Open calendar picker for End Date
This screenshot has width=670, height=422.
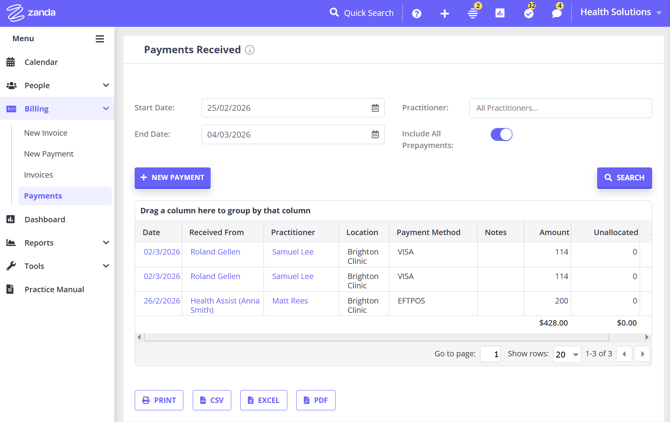pos(376,134)
